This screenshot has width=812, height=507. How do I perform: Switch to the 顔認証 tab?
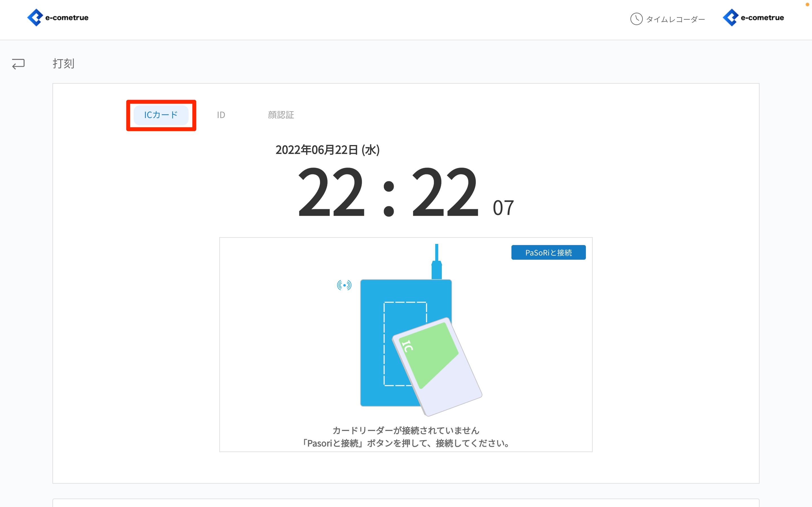click(x=281, y=115)
